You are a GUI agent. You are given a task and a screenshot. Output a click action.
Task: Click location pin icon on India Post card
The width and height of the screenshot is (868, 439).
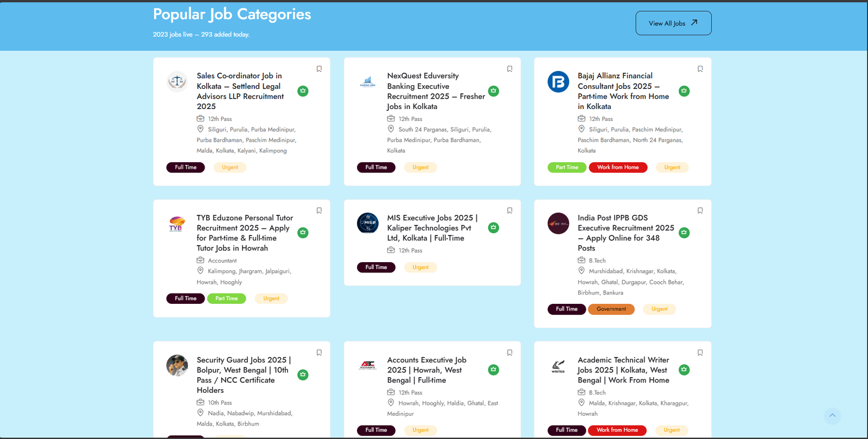(x=581, y=271)
